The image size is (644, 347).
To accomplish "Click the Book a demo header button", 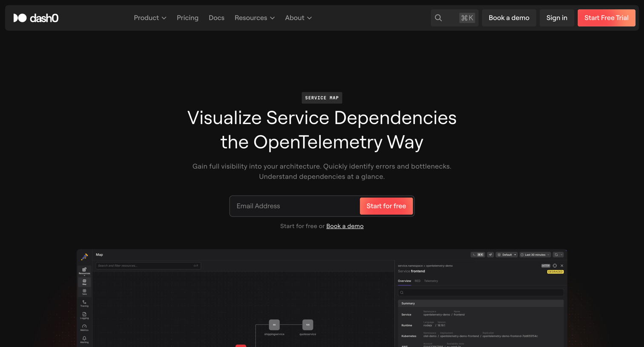I will pos(509,18).
